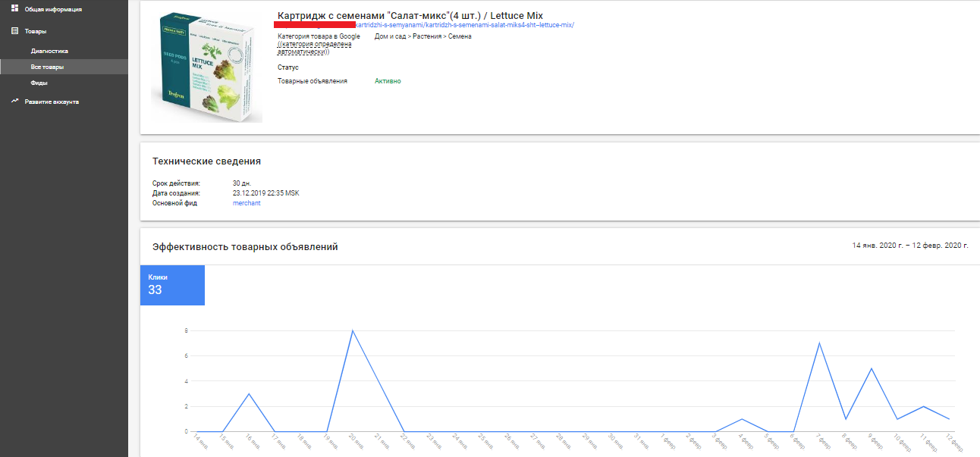Click the Lettuce Mix product image
Screen dimensions: 980x457
click(207, 67)
